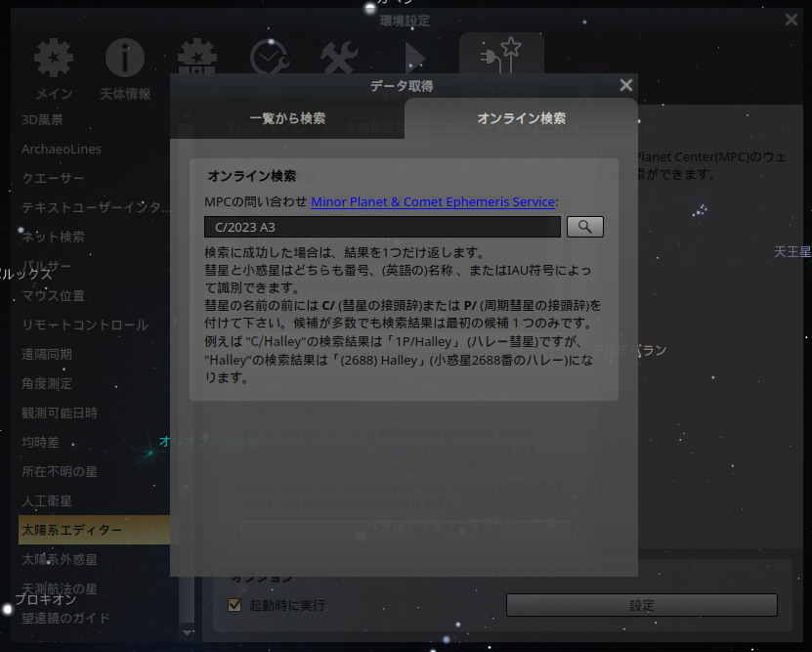The width and height of the screenshot is (812, 652).
Task: Open Minor Planet & Comet Ephemeris Service link
Action: [433, 202]
